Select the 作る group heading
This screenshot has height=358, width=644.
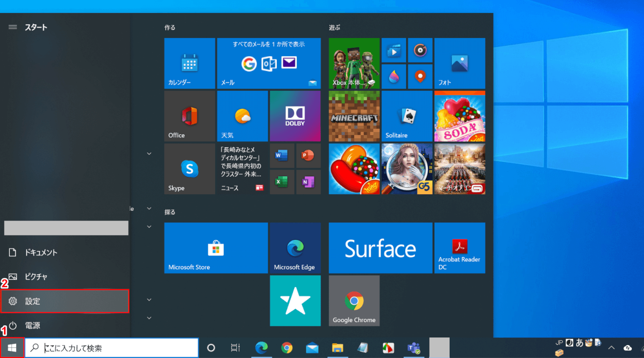click(x=170, y=27)
